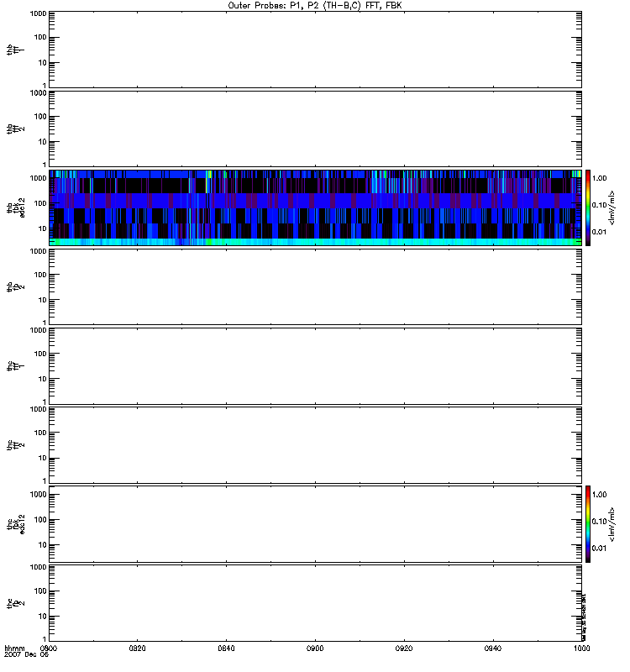Click the '10' y-axis tick of the thb fff 2 panel
Viewport: 630px width, 672px height.
43,141
